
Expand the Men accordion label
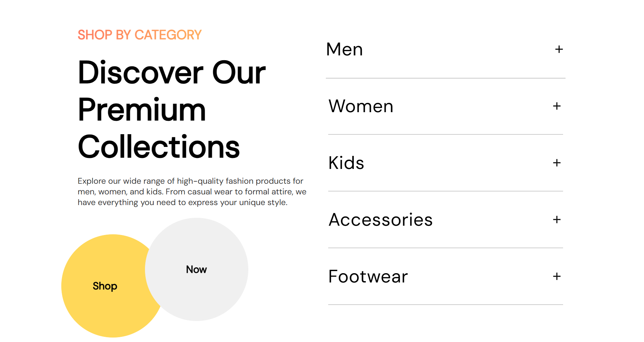pyautogui.click(x=344, y=50)
